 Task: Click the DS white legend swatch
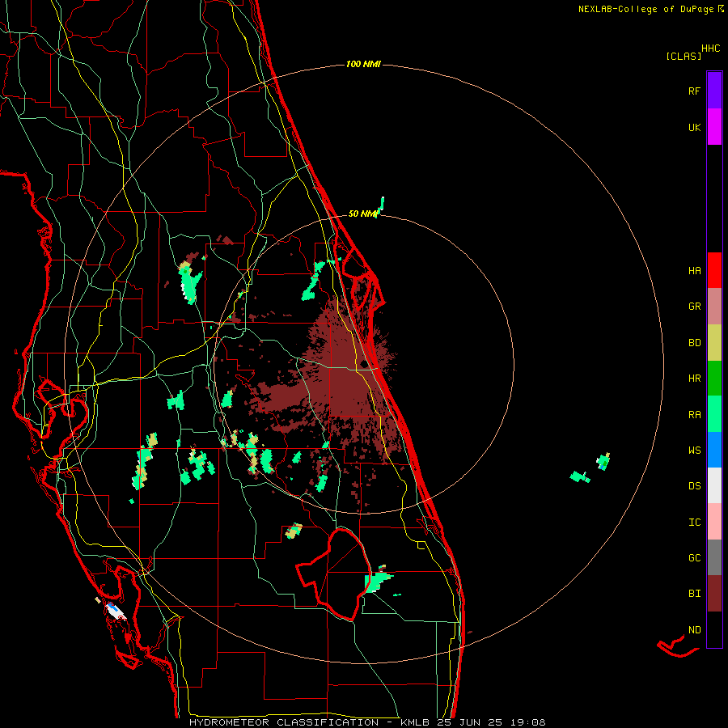[714, 485]
